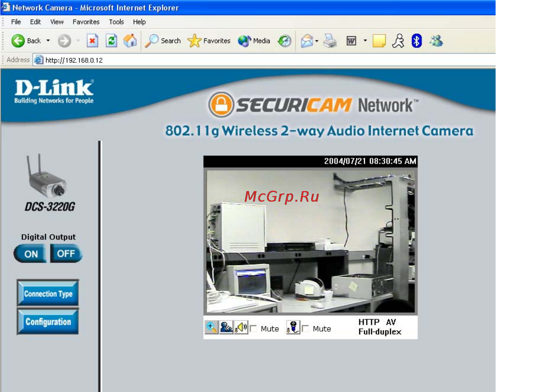Open the File menu
The width and height of the screenshot is (559, 392).
pos(16,22)
